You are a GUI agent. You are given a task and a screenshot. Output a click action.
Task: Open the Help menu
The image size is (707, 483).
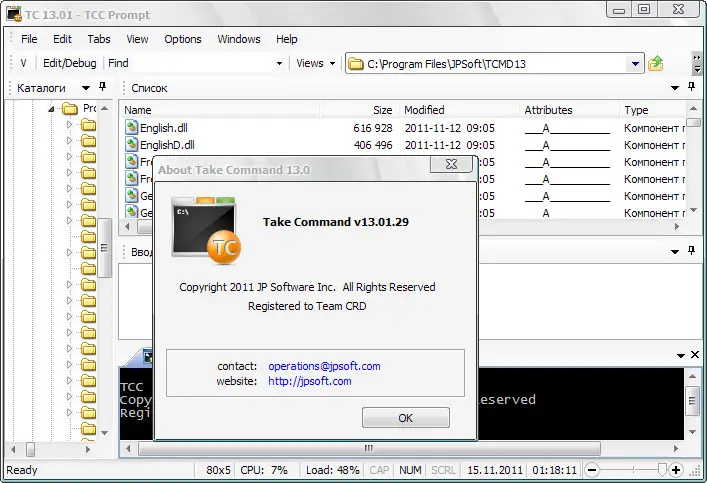point(287,39)
